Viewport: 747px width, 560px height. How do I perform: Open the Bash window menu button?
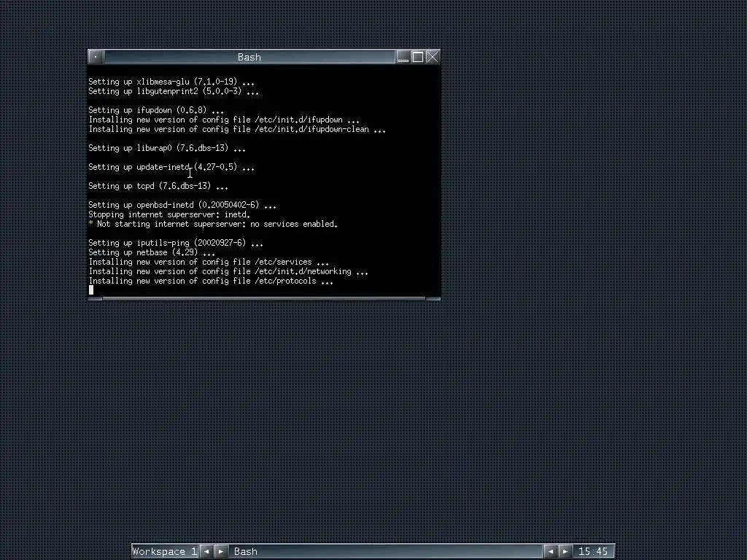click(x=96, y=57)
